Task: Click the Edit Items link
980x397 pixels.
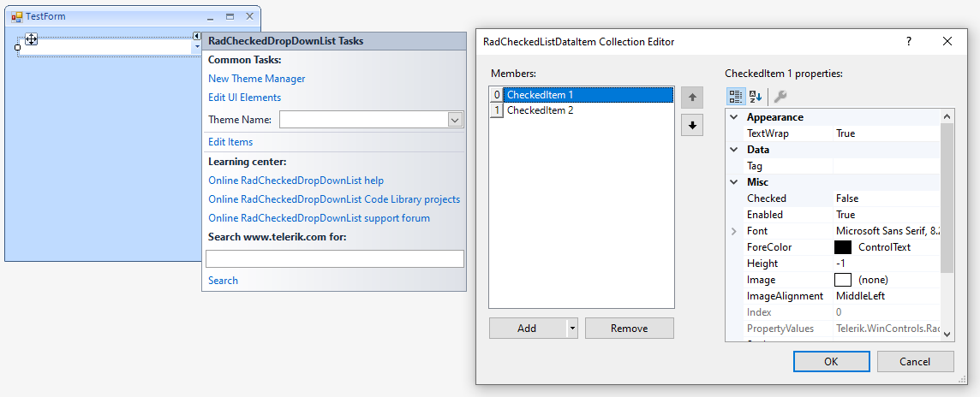Action: point(230,142)
